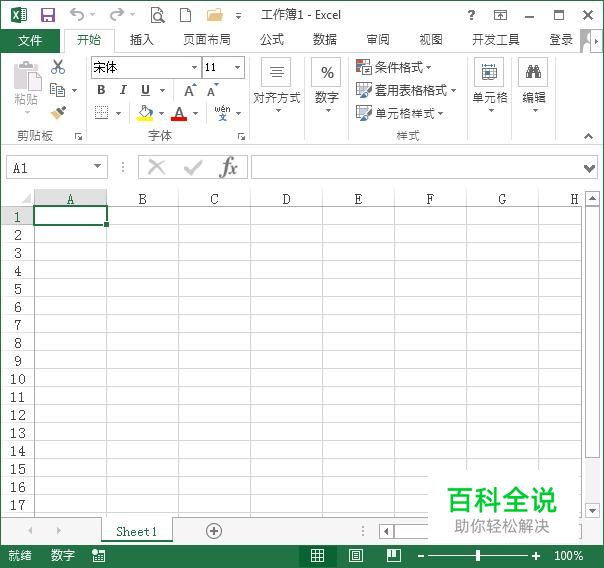Click the Open folder icon
The height and width of the screenshot is (568, 604).
pos(215,15)
